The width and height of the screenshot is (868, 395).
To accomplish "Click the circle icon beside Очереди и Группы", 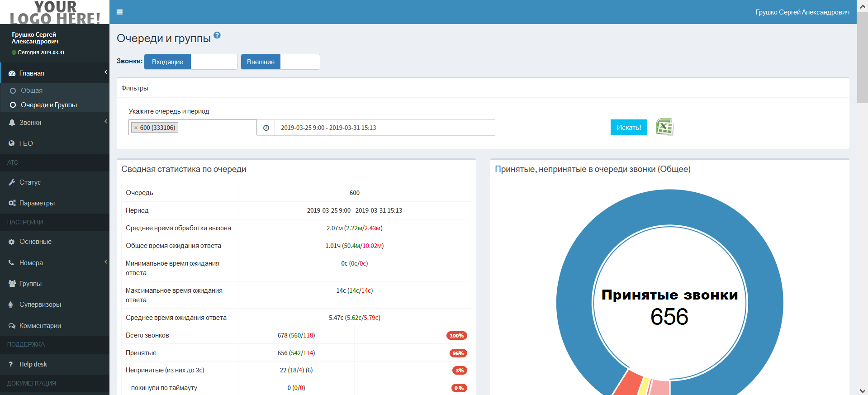I will pos(13,105).
